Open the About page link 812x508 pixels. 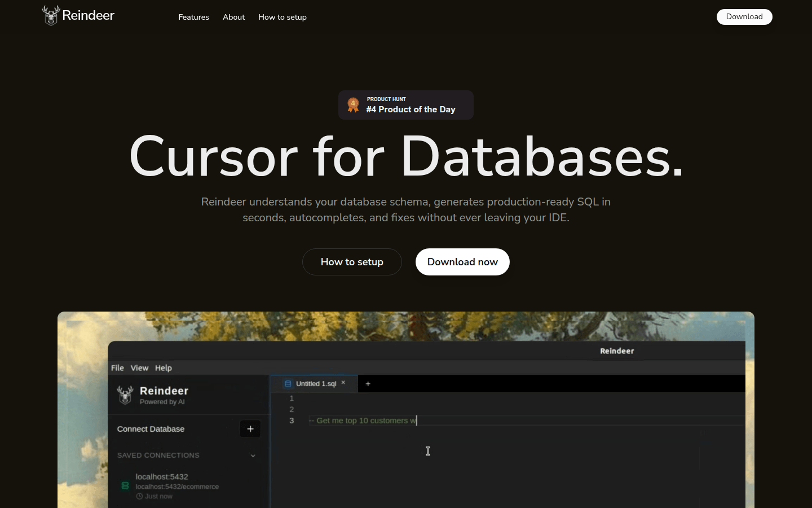coord(233,17)
